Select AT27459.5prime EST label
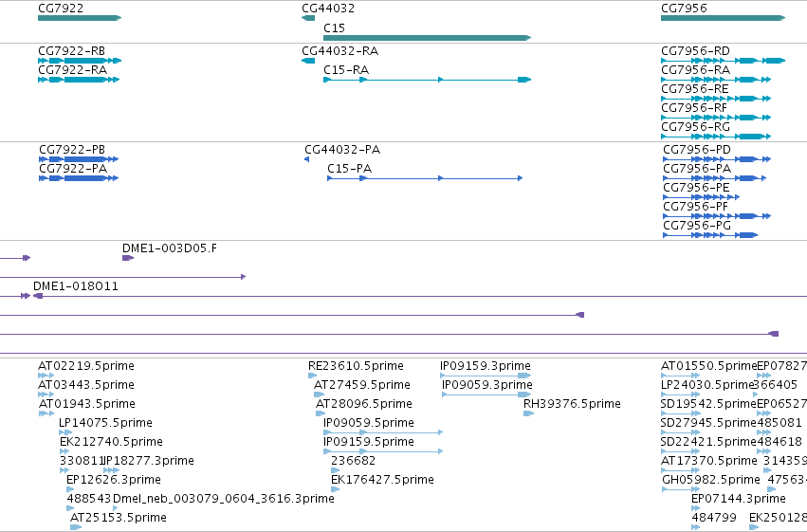The height and width of the screenshot is (532, 807). coord(362,385)
